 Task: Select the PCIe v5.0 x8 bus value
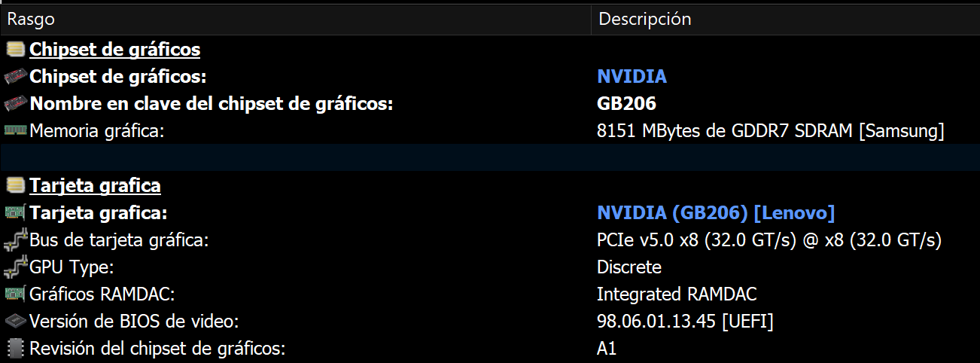(769, 240)
